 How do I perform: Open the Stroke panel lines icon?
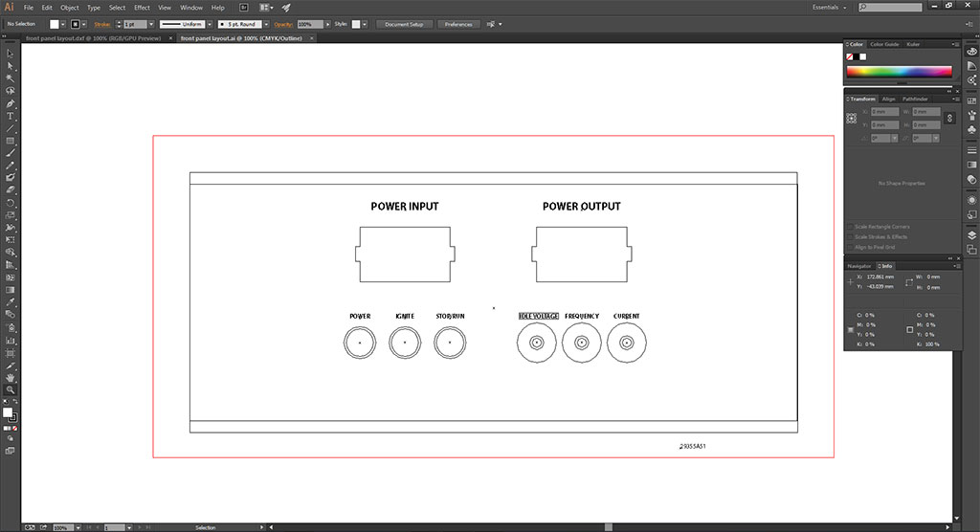tap(972, 150)
